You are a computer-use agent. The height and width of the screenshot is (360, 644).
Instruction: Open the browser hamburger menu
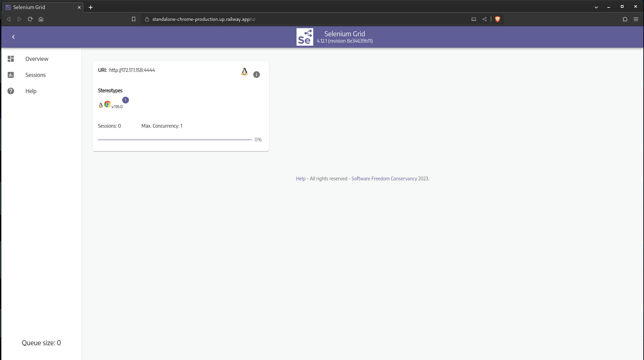[636, 19]
